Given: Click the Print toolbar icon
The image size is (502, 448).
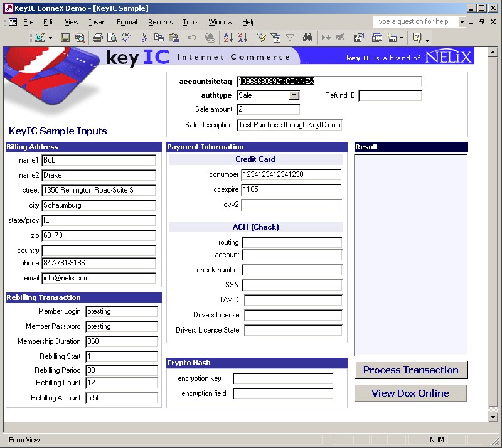Looking at the screenshot, I should coord(98,38).
